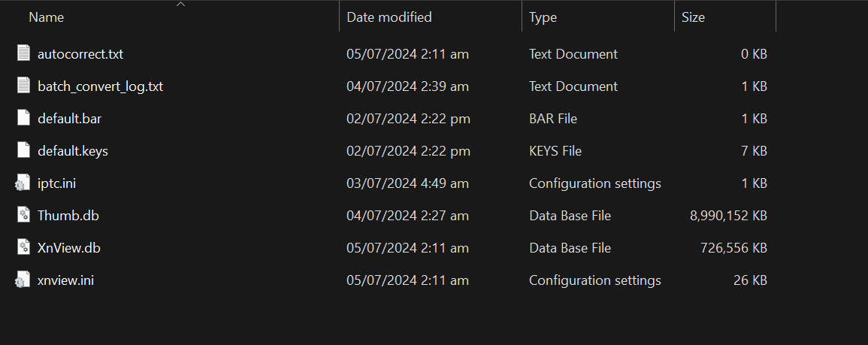This screenshot has height=345, width=868.
Task: Click the xnview.ini settings file icon
Action: tap(23, 280)
